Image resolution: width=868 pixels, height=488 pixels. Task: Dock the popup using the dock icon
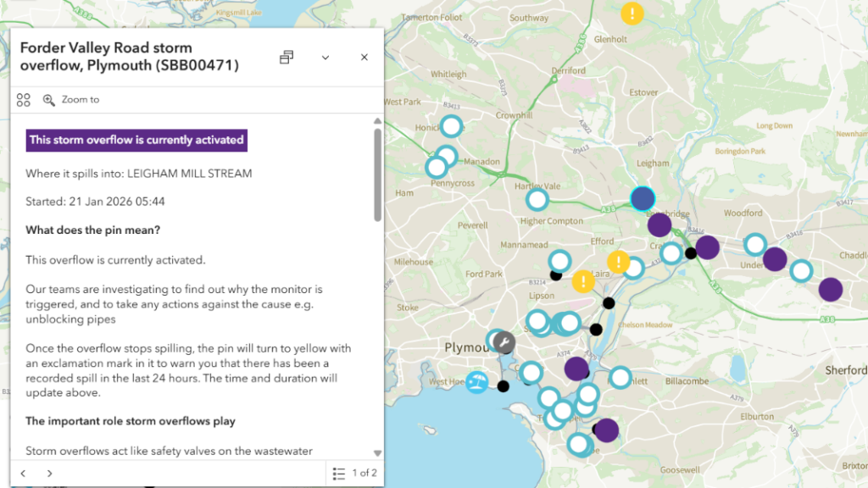point(287,58)
